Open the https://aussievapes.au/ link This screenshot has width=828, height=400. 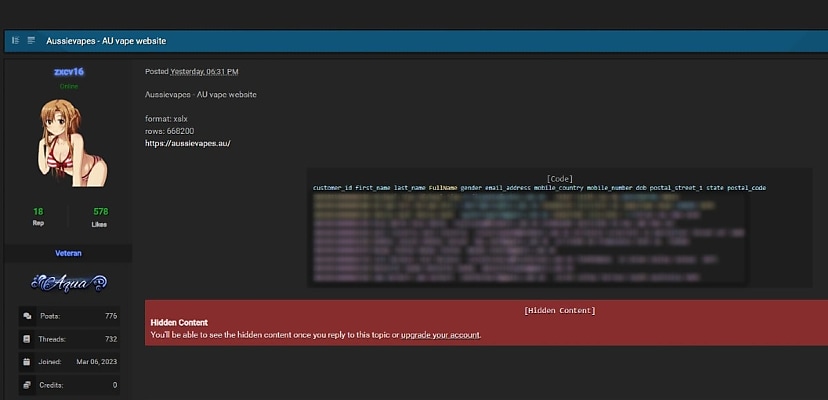click(x=188, y=143)
